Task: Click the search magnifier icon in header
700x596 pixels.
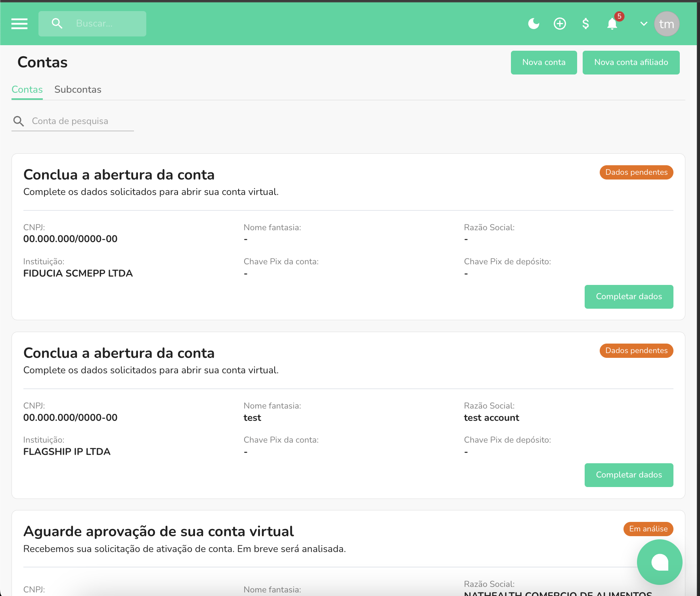Action: click(57, 24)
